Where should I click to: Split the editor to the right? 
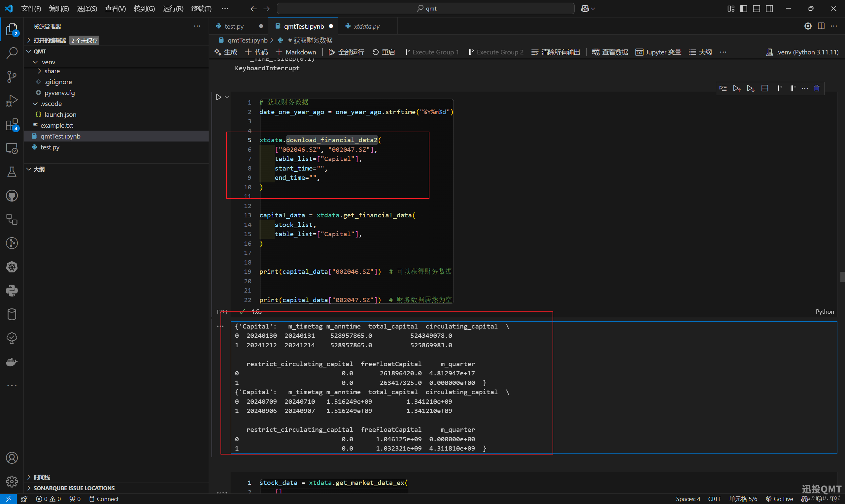click(x=821, y=26)
